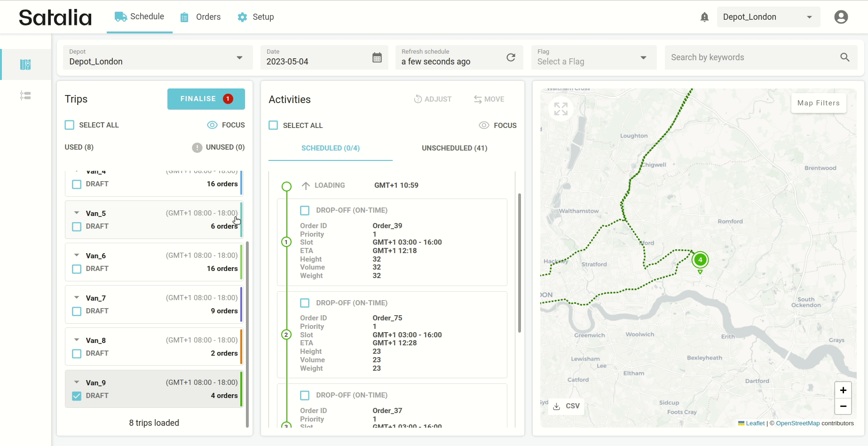868x446 pixels.
Task: Uncheck the Van_9 trip checkbox
Action: pos(77,396)
